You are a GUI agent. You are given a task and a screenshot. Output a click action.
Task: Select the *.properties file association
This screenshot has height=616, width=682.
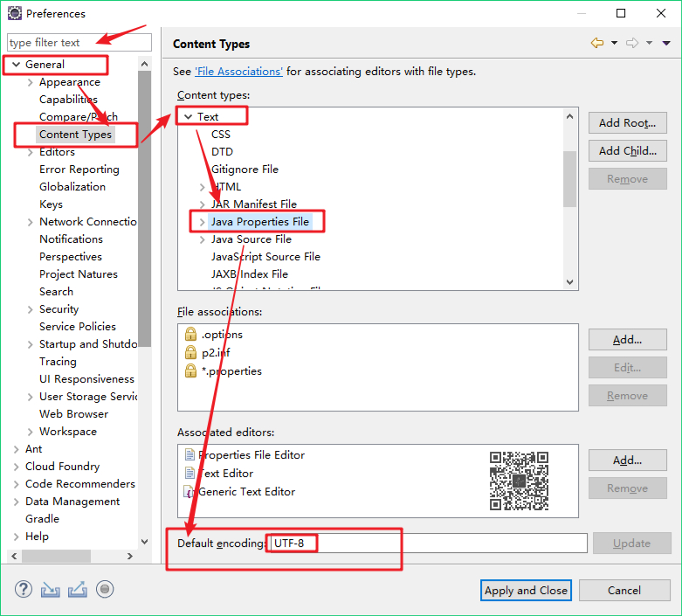[x=231, y=370]
